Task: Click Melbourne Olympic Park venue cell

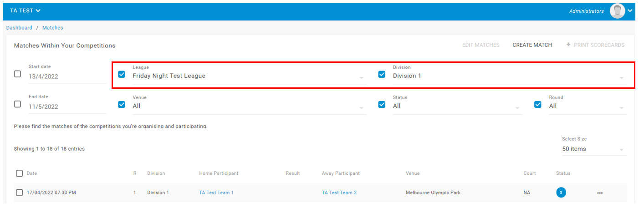Action: click(x=433, y=193)
